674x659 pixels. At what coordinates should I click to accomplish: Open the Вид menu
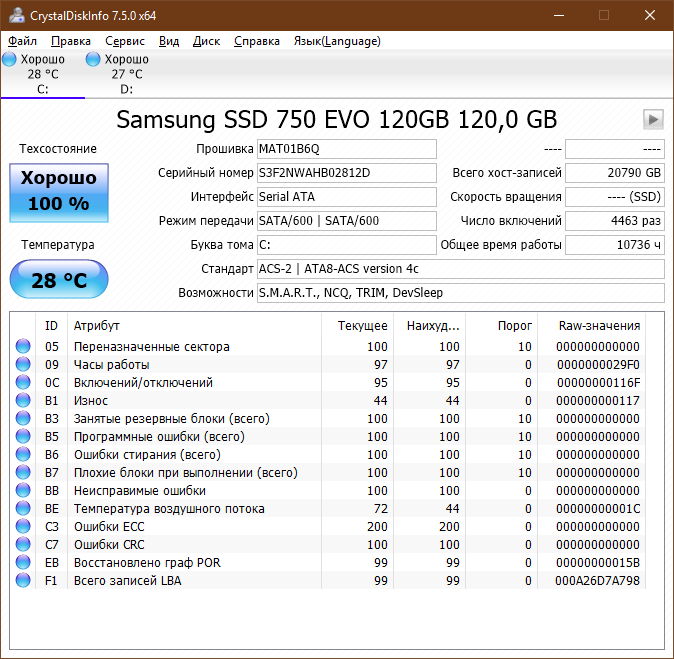(169, 41)
